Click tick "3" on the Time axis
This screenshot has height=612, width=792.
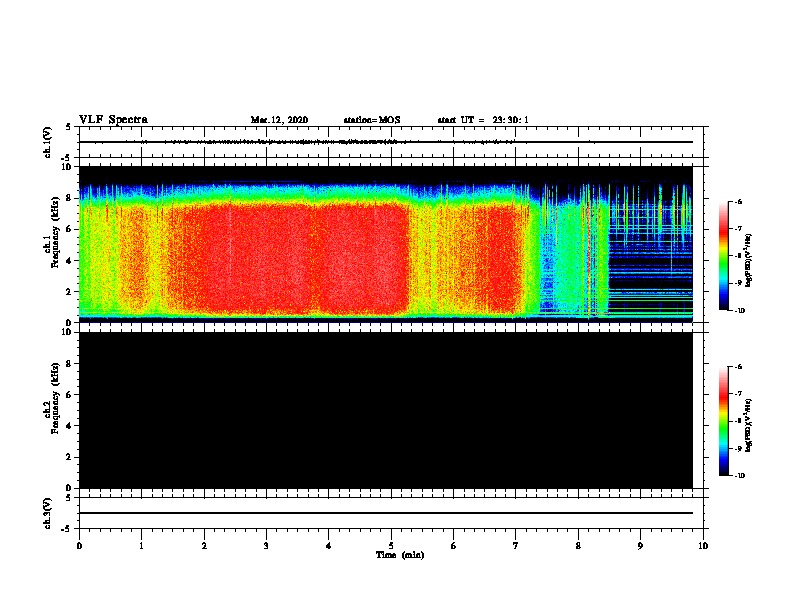[x=266, y=546]
